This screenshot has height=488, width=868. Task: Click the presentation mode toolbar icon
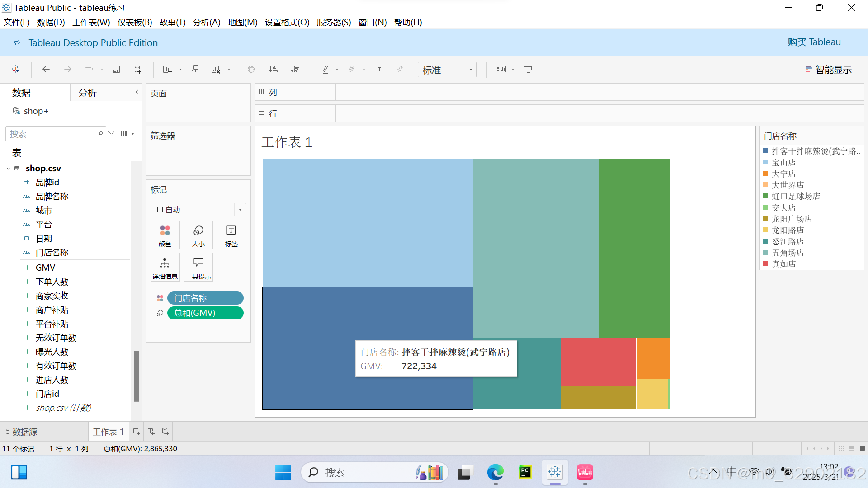pos(528,69)
